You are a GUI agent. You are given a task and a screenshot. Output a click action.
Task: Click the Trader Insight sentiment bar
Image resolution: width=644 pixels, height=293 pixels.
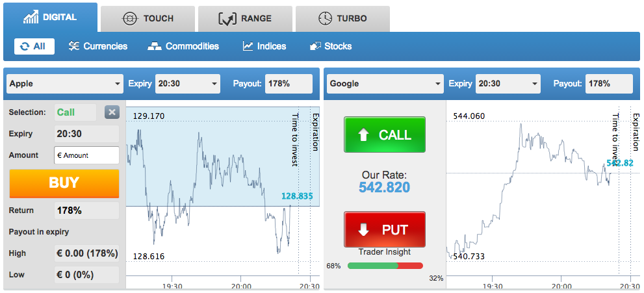click(x=385, y=266)
